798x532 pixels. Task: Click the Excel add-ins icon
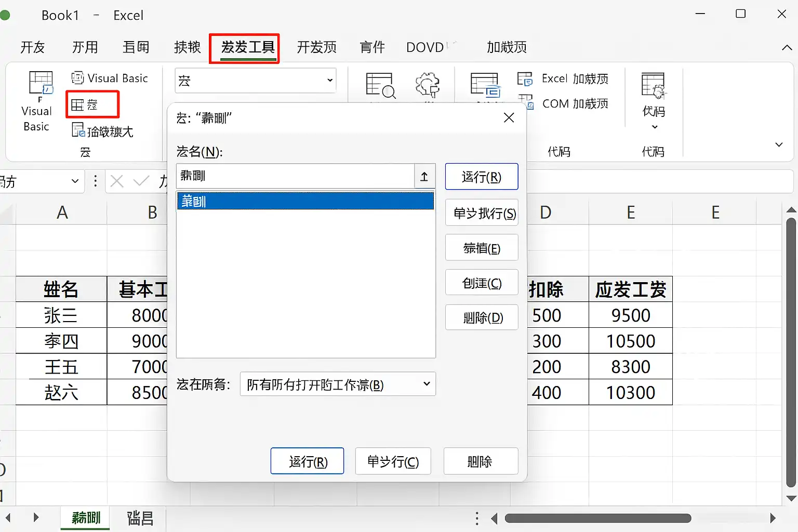[525, 79]
